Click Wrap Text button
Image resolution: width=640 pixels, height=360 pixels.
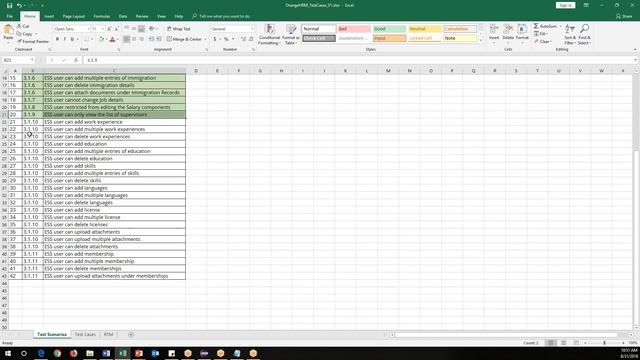(179, 29)
